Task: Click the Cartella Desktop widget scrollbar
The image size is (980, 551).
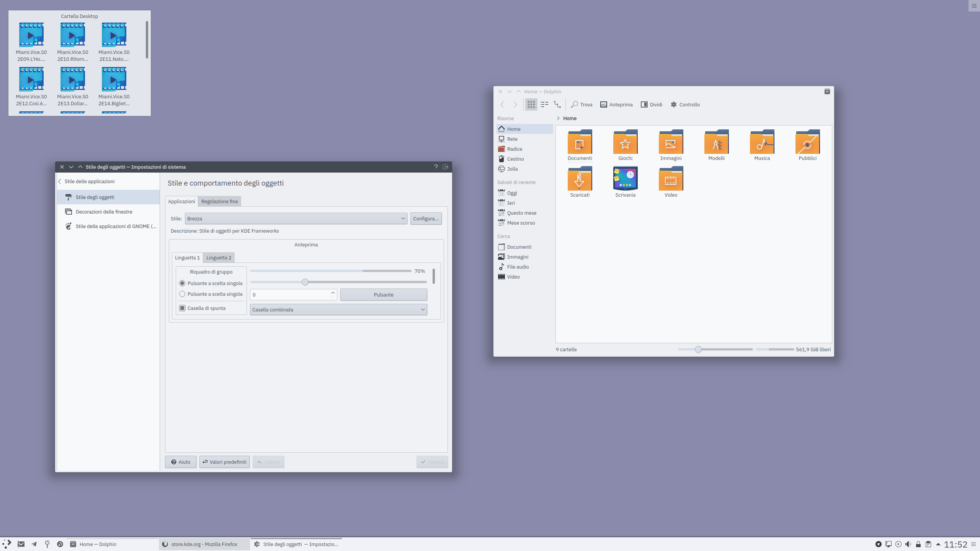Action: [147, 40]
